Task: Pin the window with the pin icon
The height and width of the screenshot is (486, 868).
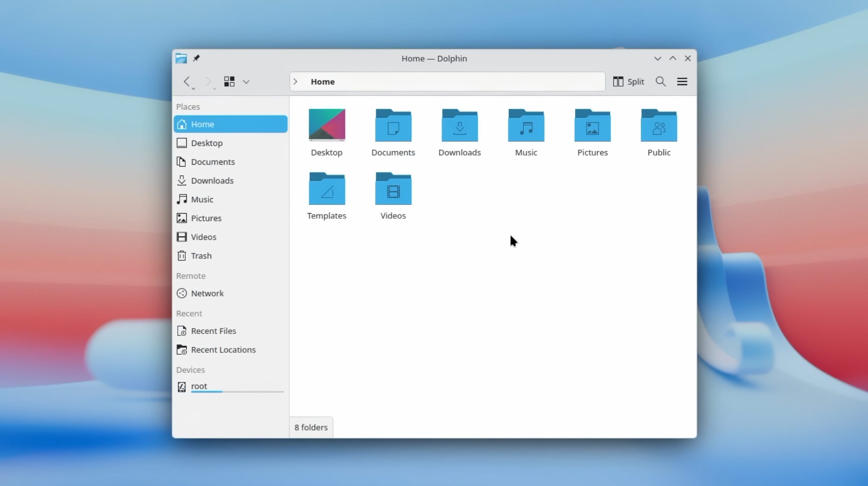Action: click(196, 58)
